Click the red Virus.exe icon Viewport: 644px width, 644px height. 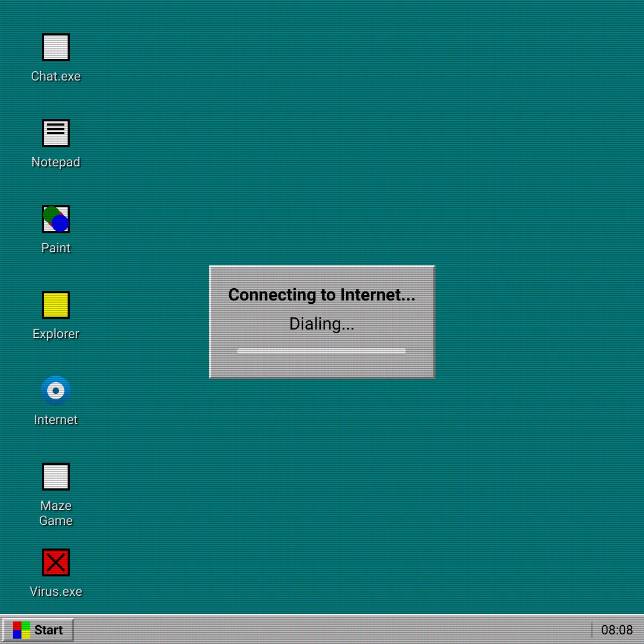[55, 562]
